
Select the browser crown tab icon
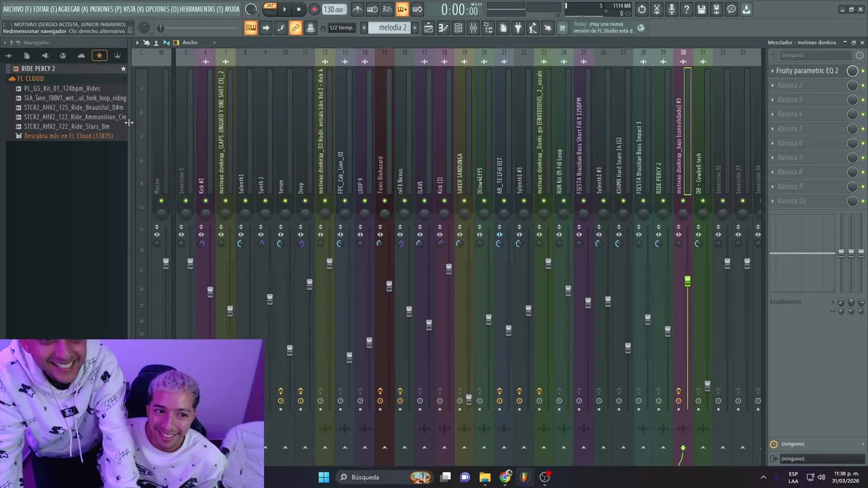tap(117, 56)
